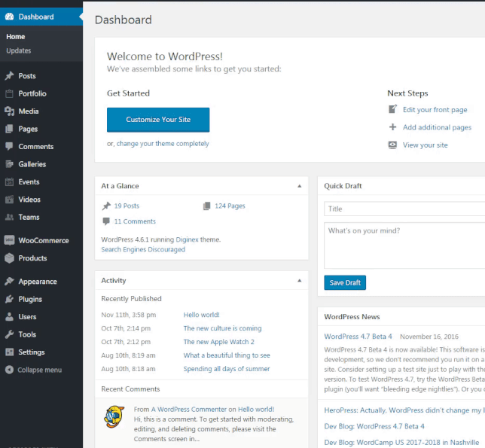
Task: Open the Diginex theme link
Action: (187, 239)
